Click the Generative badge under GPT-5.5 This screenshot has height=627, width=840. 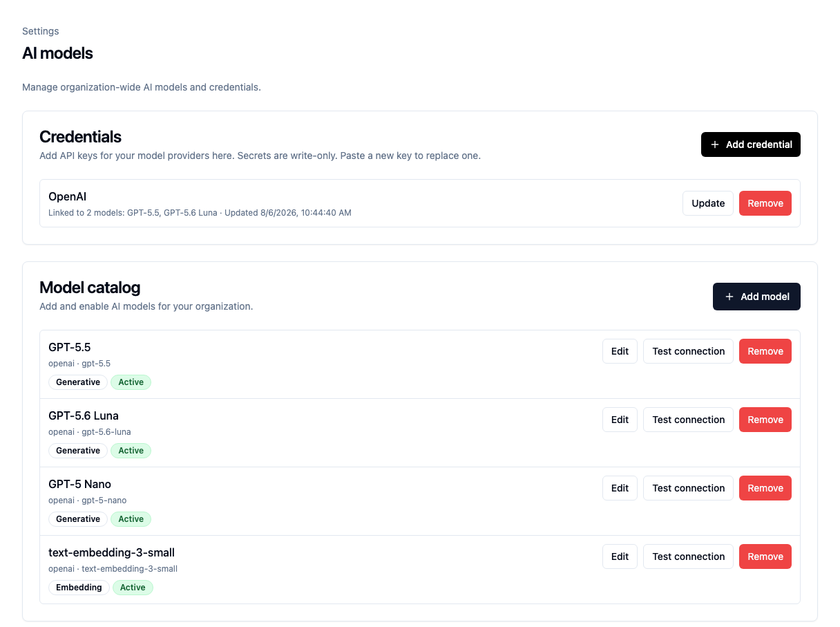pyautogui.click(x=78, y=382)
